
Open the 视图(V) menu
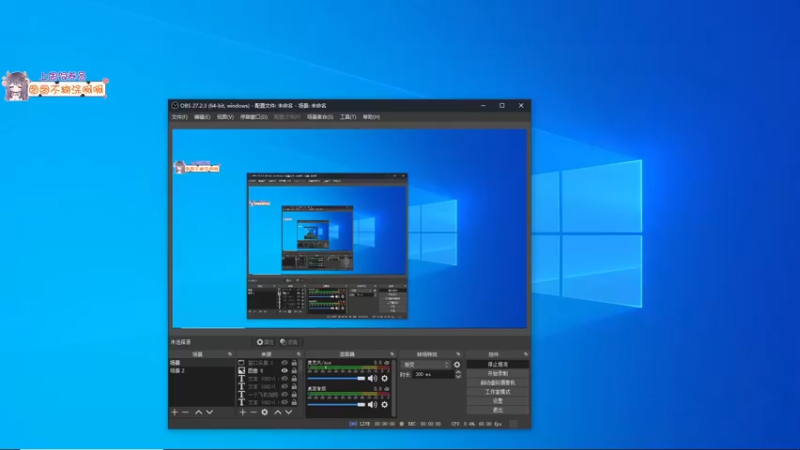[x=225, y=117]
